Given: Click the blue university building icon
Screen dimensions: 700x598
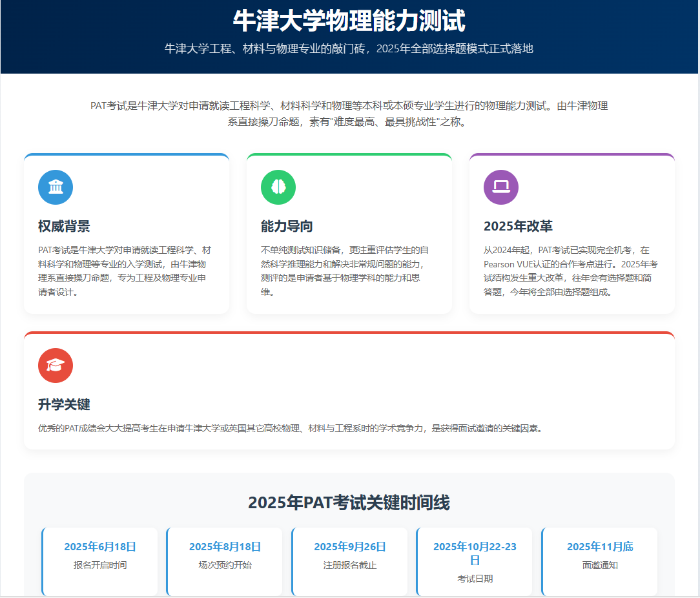Looking at the screenshot, I should (56, 187).
